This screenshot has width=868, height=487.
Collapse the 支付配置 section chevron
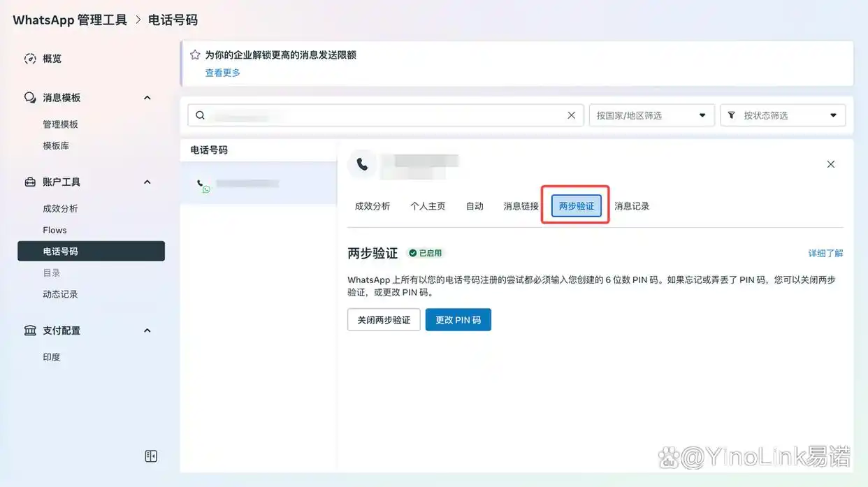point(147,330)
